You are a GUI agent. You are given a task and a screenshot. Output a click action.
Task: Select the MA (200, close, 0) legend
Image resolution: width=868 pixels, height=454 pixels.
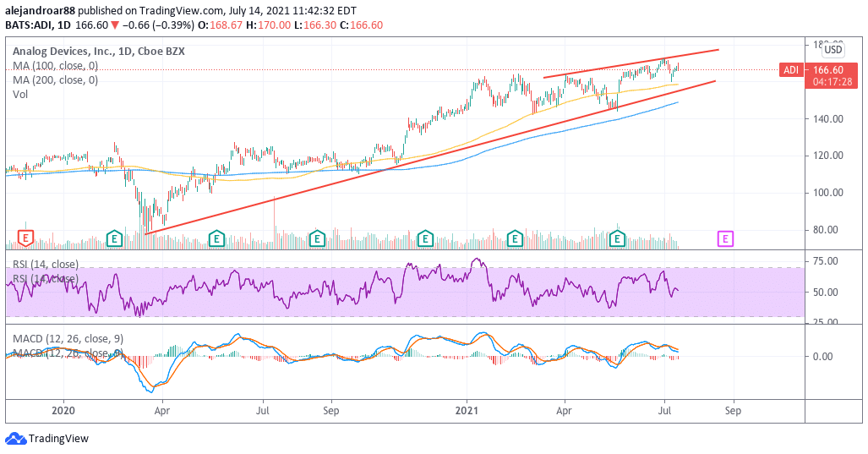[55, 80]
